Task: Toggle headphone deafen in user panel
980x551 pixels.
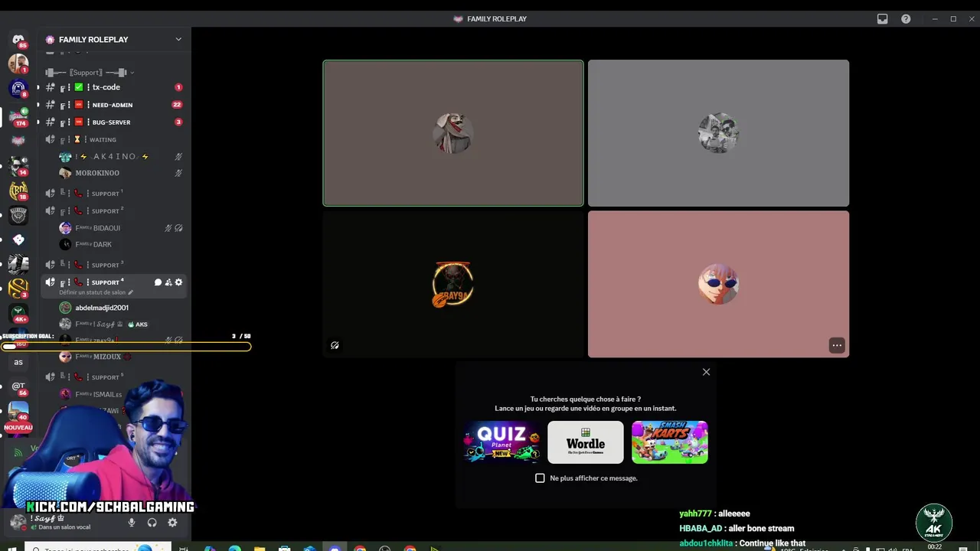Action: (152, 523)
